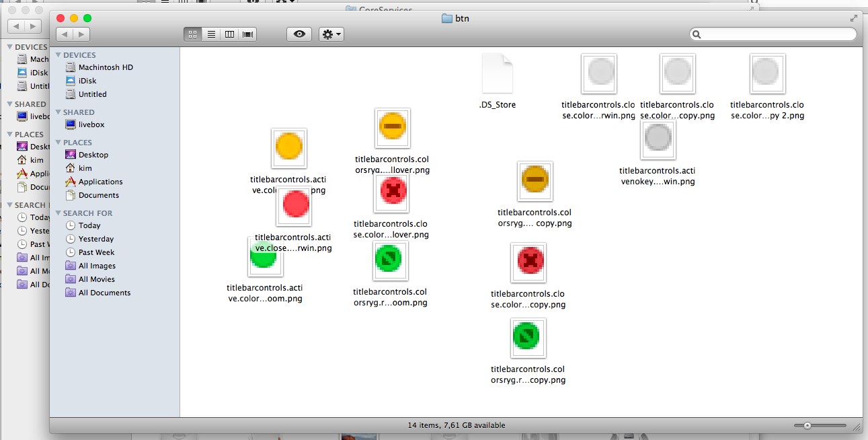The height and width of the screenshot is (440, 868).
Task: Collapse DEVICES in CoreServices background window
Action: click(x=10, y=47)
